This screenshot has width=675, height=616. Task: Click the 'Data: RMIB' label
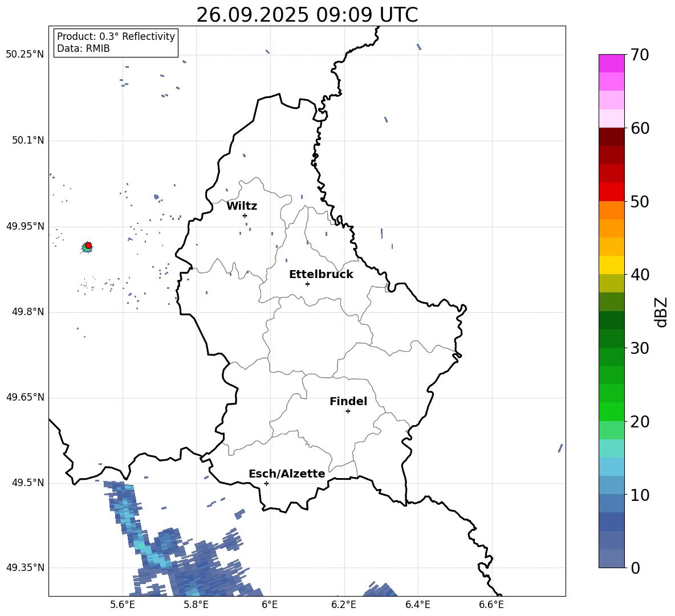83,48
